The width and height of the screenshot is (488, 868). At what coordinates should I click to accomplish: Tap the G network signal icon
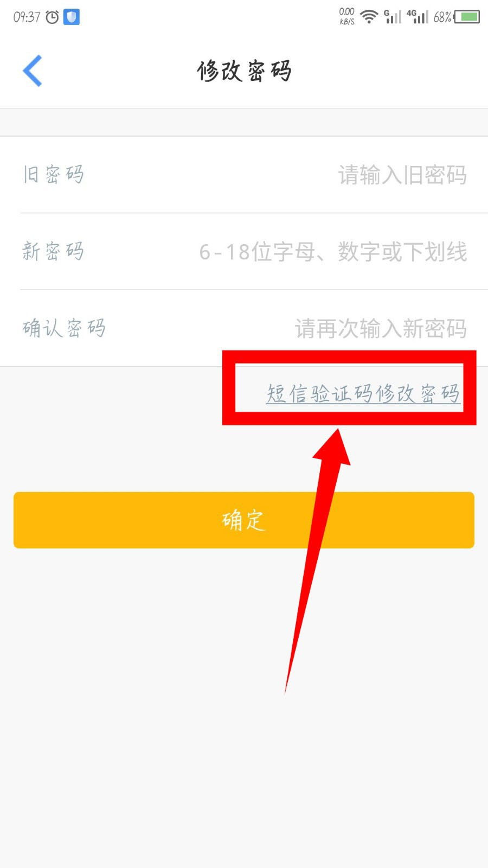[393, 17]
